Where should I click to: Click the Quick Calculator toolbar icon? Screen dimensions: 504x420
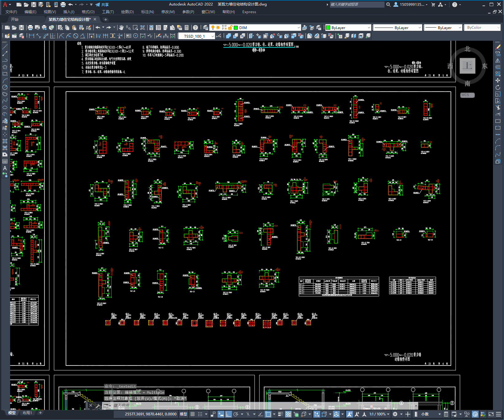pos(187,28)
